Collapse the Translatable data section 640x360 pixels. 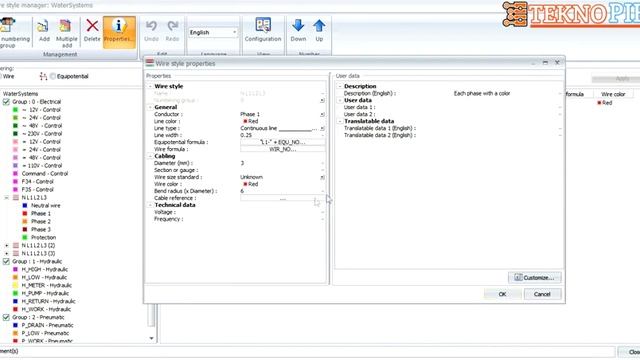coord(340,121)
